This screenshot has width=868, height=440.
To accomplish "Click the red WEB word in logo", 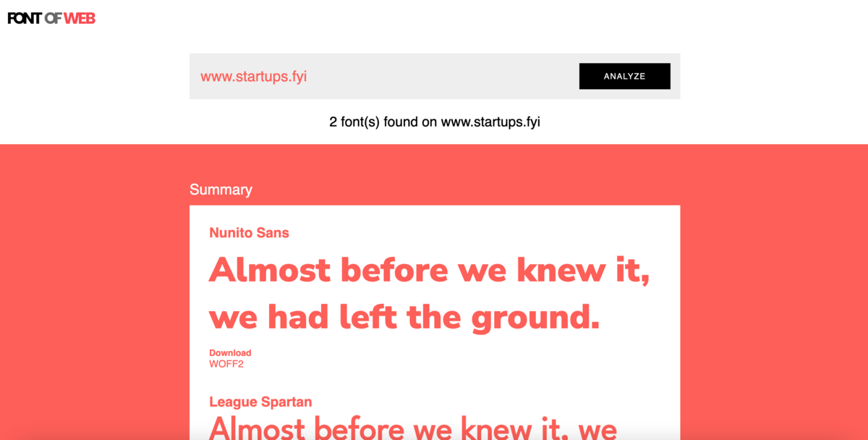I will [80, 18].
